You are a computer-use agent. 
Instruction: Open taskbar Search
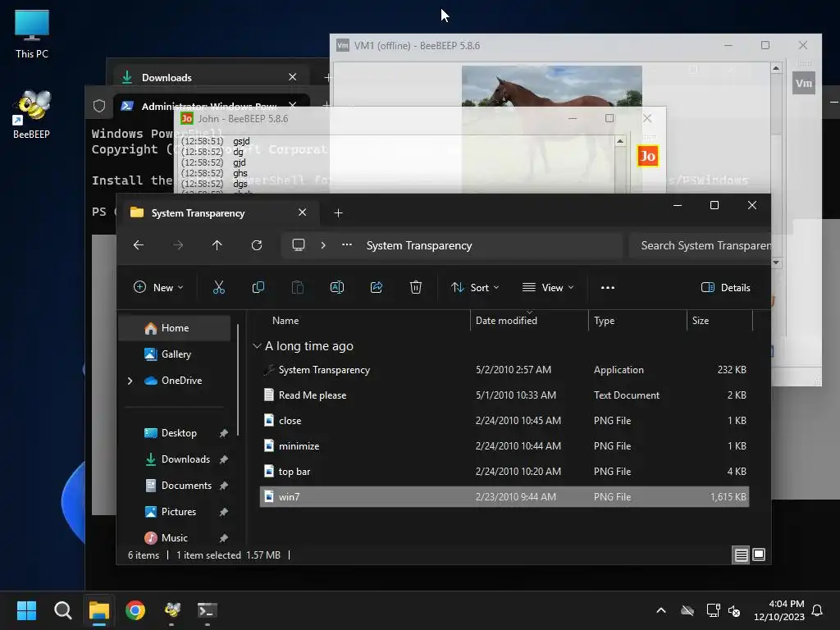[62, 610]
